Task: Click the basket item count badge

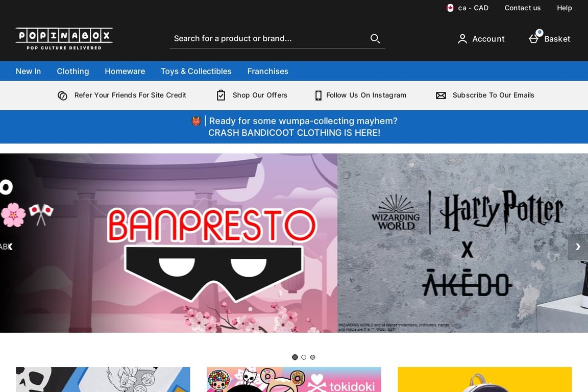Action: tap(539, 32)
